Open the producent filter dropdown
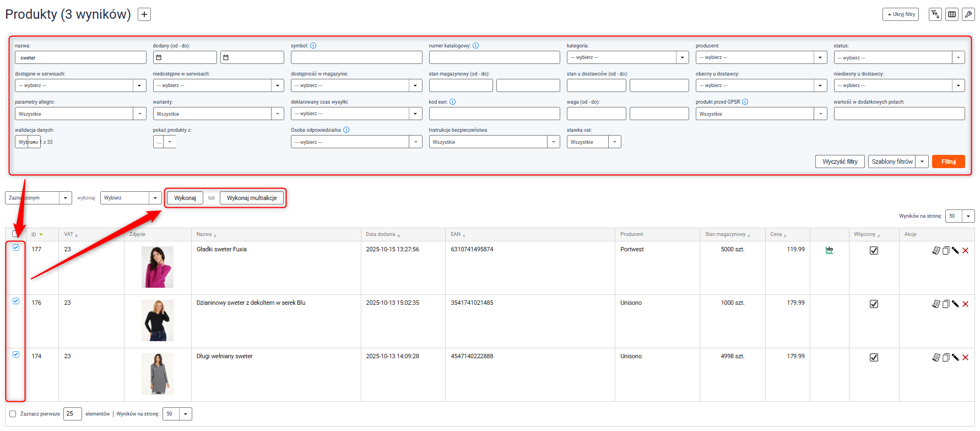The width and height of the screenshot is (980, 431). tap(761, 57)
